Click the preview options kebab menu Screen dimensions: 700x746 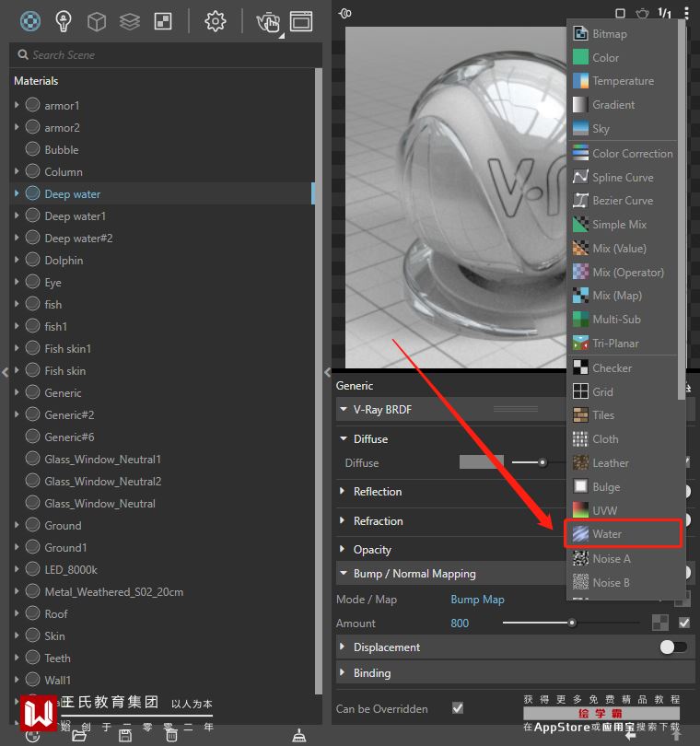(686, 13)
